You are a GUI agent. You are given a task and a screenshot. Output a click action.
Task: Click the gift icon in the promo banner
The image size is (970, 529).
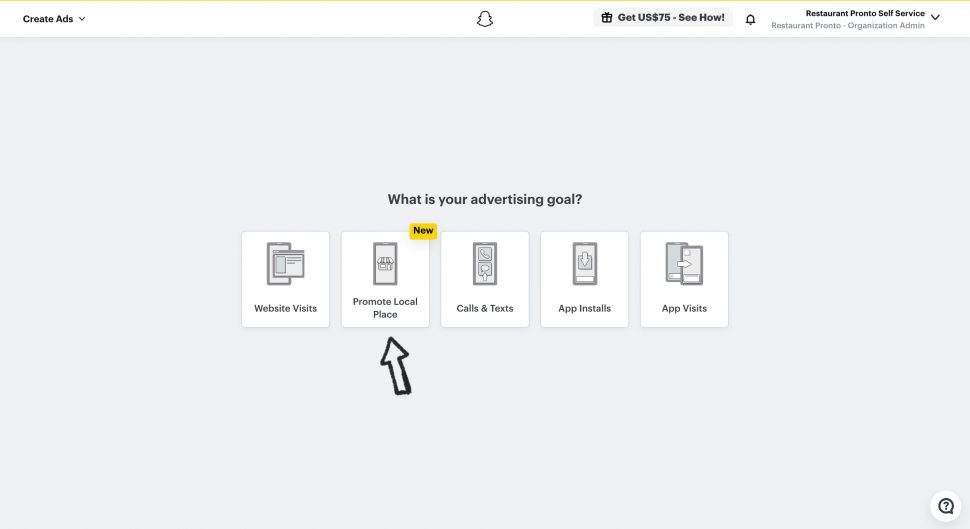click(606, 18)
